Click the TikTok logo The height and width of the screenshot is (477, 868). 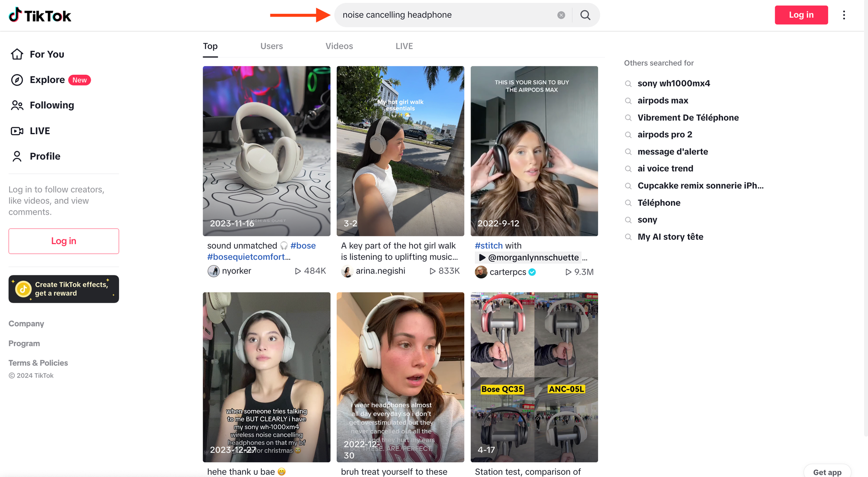point(40,15)
